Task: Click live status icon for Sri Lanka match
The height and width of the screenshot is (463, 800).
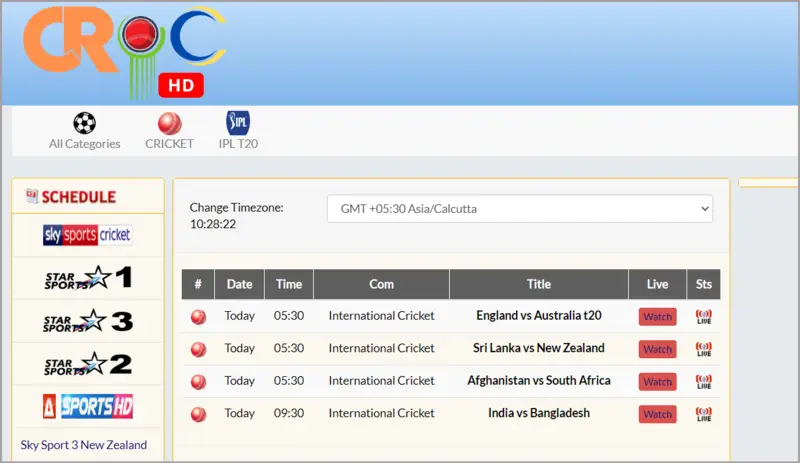Action: pos(704,349)
